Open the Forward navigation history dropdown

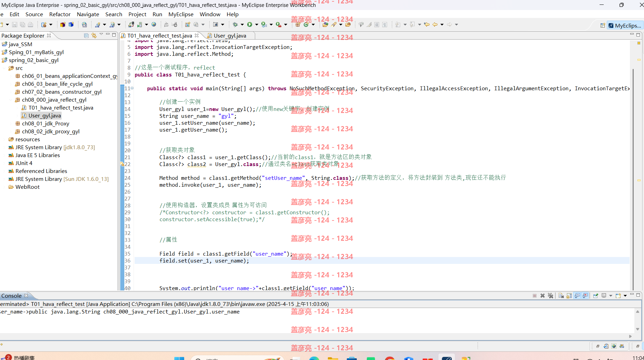456,24
